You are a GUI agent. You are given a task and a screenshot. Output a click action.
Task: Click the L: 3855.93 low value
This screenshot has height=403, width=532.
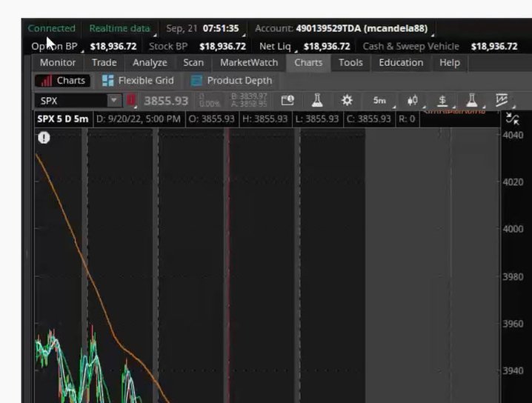318,119
